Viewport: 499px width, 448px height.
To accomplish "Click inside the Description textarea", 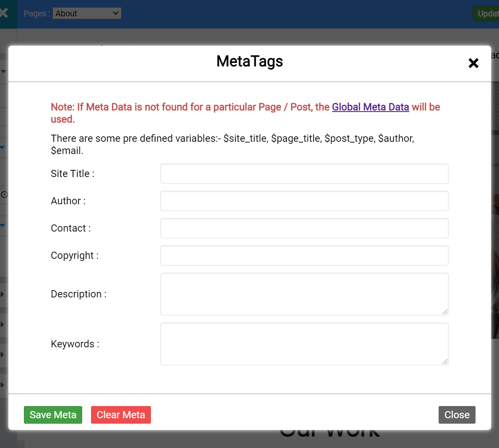I will [304, 294].
